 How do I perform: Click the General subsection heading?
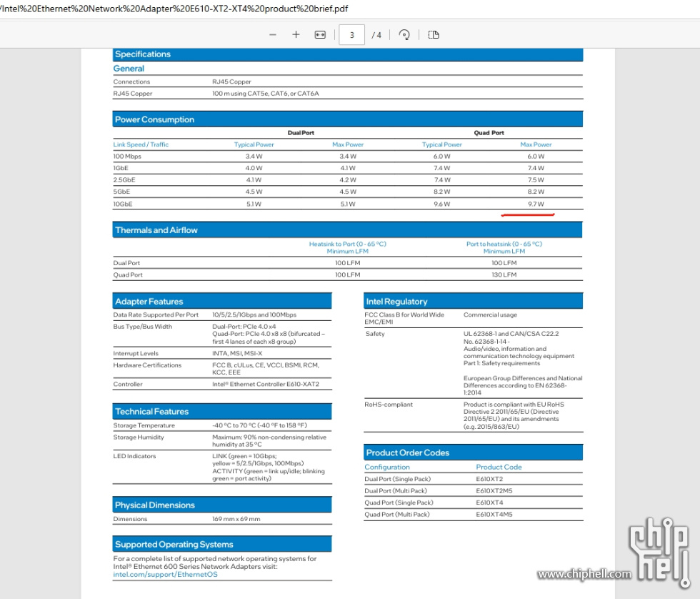[129, 69]
